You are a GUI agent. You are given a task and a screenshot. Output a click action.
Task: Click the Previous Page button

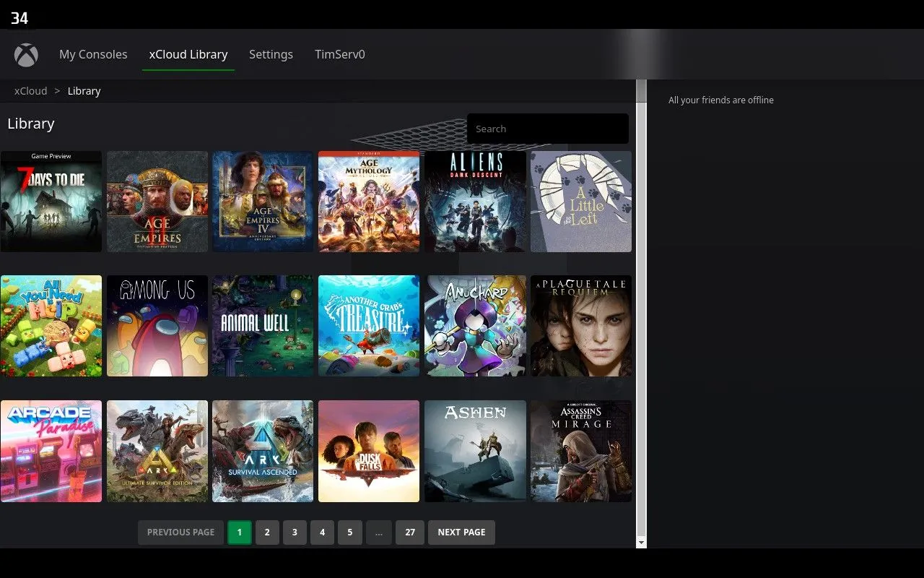tap(180, 532)
